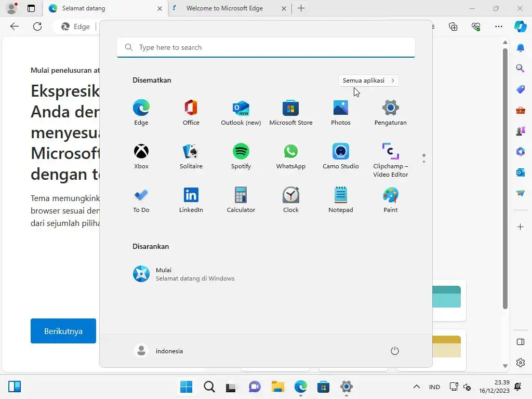Open Edge Collections button
This screenshot has height=399, width=532.
pyautogui.click(x=453, y=26)
